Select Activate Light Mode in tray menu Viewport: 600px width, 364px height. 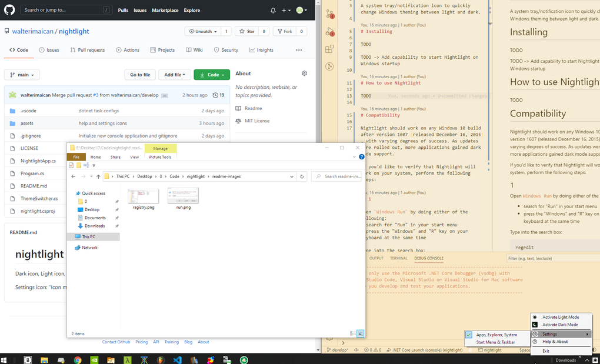point(561,317)
